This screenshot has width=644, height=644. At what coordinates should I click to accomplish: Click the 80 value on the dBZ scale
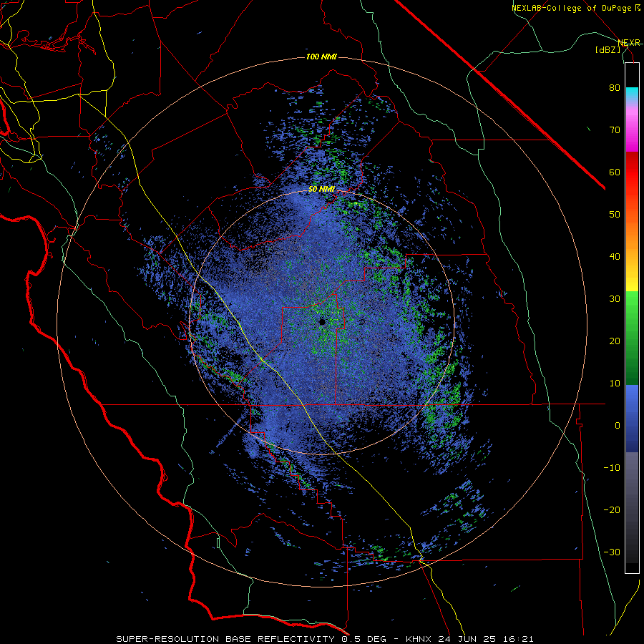pyautogui.click(x=615, y=88)
